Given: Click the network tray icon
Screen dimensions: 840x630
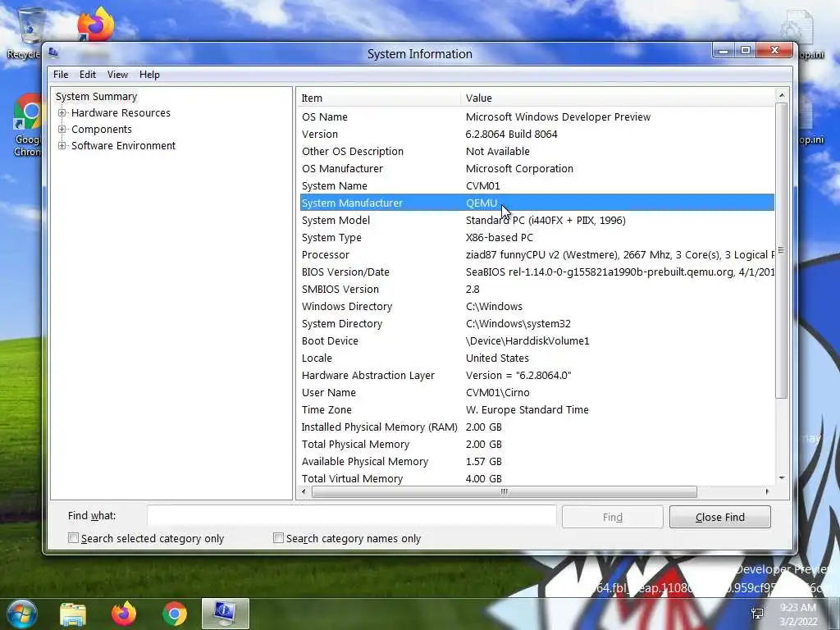Looking at the screenshot, I should [757, 614].
